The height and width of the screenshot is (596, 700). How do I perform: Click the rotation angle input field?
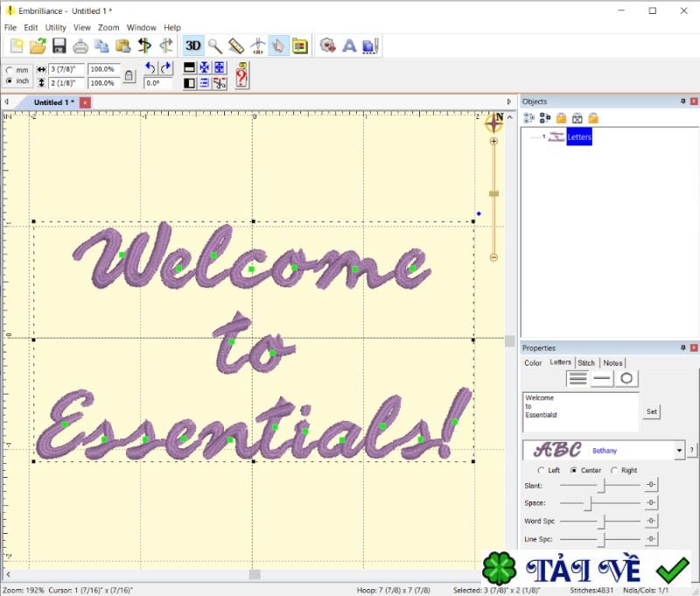[x=157, y=83]
